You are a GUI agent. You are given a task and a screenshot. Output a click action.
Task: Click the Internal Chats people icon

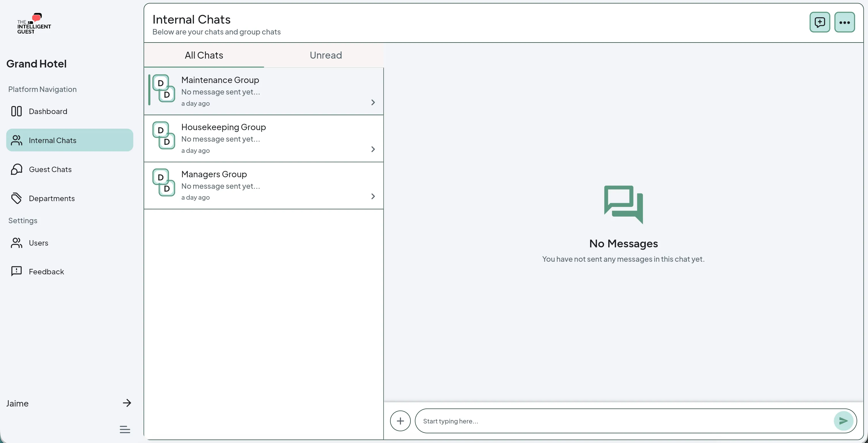coord(16,140)
